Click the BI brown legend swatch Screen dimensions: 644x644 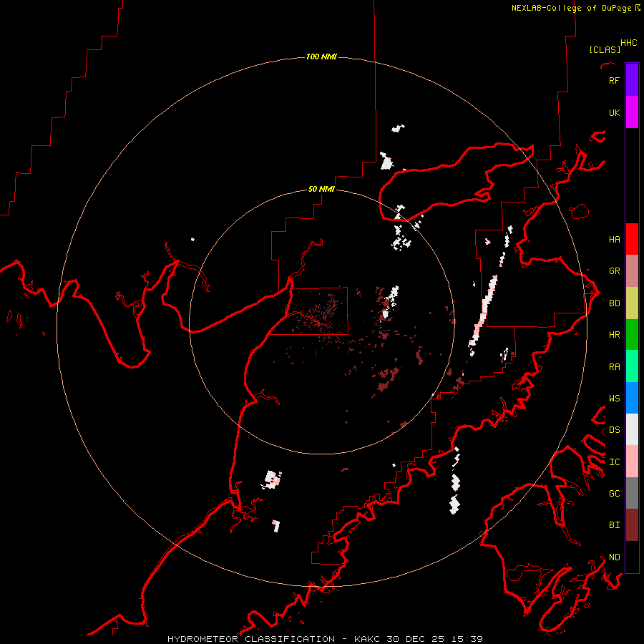632,525
